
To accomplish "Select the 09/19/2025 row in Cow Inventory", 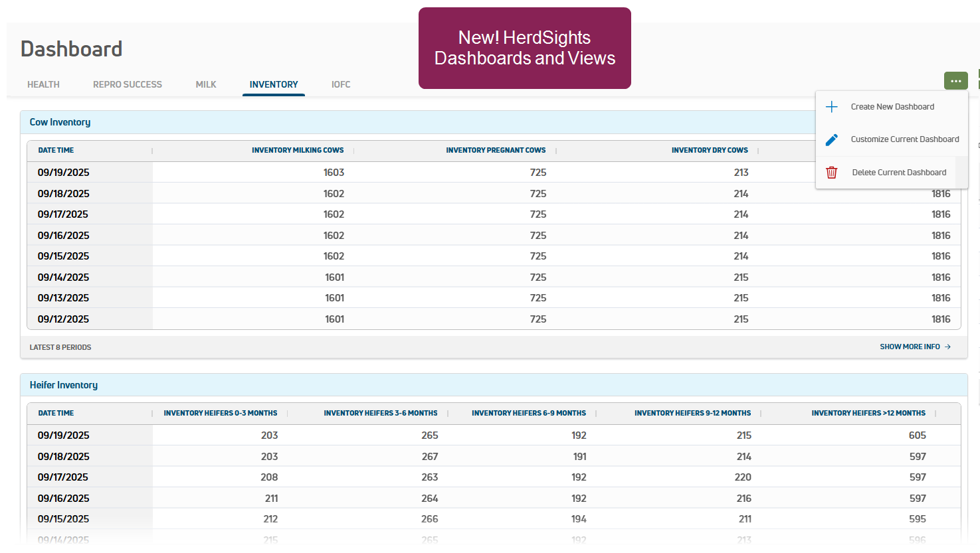I will pyautogui.click(x=64, y=173).
